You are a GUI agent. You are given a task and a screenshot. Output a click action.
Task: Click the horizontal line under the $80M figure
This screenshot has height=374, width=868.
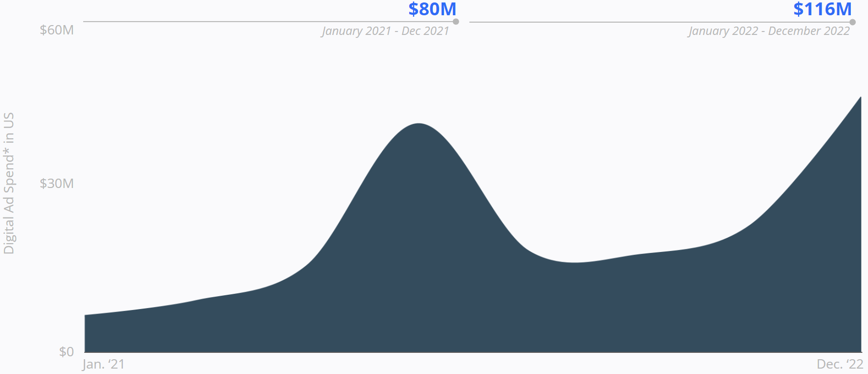[268, 22]
